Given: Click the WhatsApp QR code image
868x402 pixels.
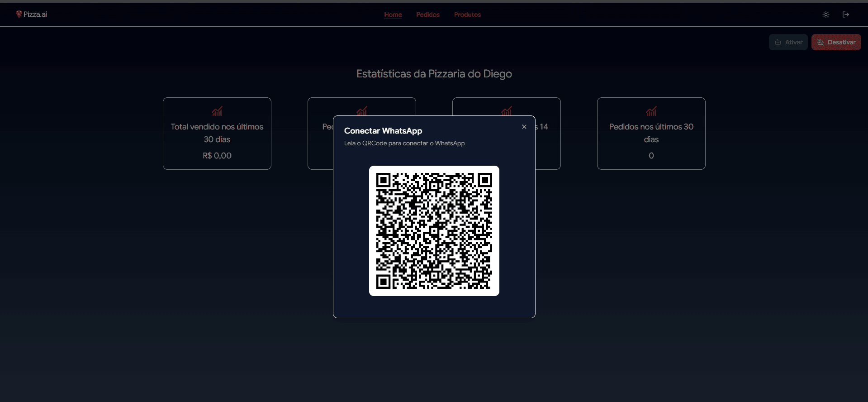Looking at the screenshot, I should pyautogui.click(x=434, y=231).
